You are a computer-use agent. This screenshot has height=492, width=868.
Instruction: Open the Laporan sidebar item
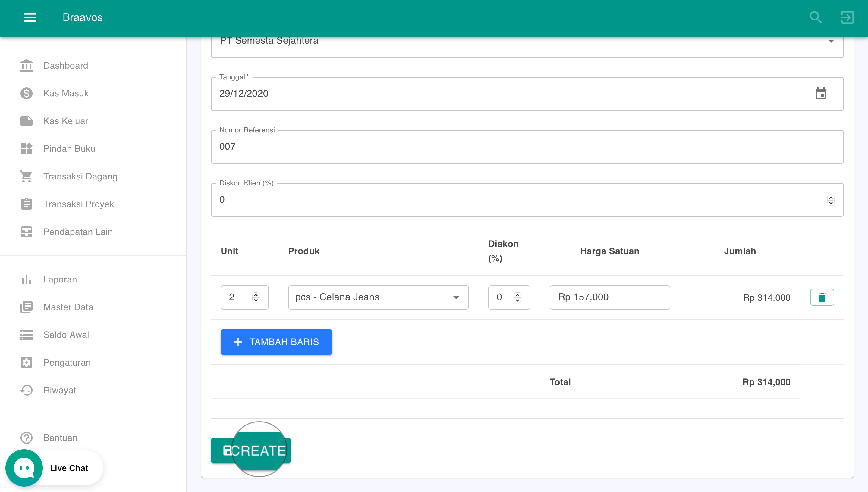click(60, 279)
